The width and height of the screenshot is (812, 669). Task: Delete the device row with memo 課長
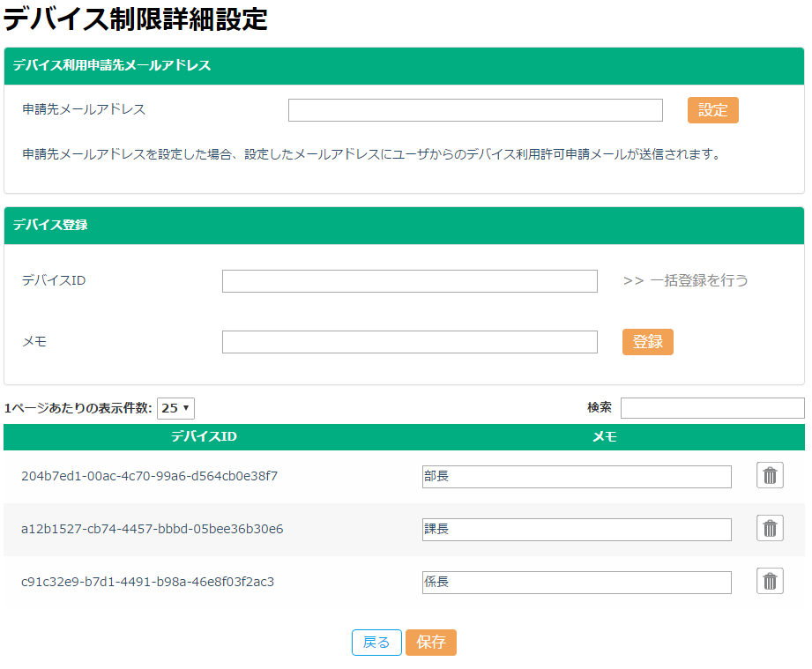[770, 528]
